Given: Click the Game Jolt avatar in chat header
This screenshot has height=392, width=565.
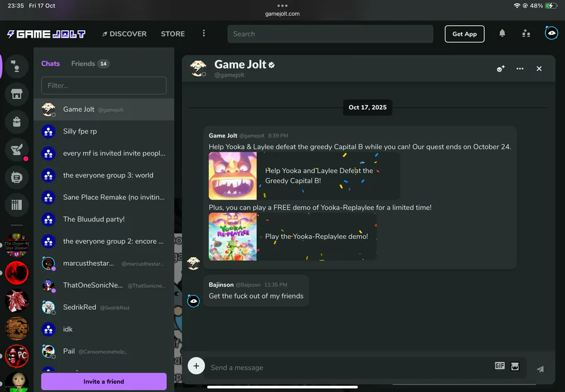Looking at the screenshot, I should (x=198, y=68).
